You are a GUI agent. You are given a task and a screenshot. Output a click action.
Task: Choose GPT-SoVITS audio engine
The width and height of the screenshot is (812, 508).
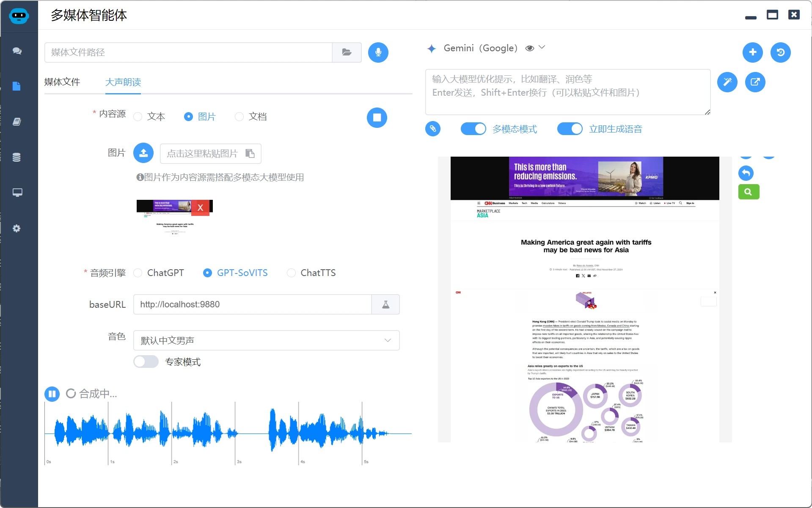(x=235, y=273)
